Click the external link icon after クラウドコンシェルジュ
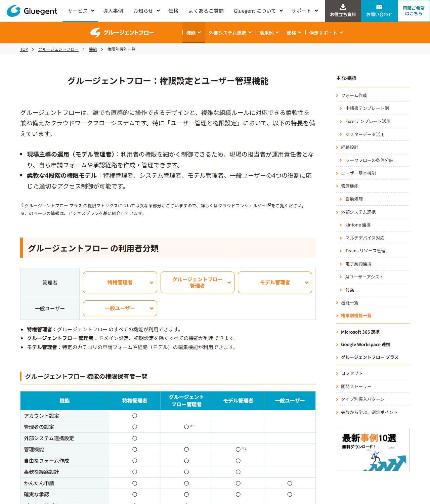The width and height of the screenshot is (430, 504). pos(268,205)
